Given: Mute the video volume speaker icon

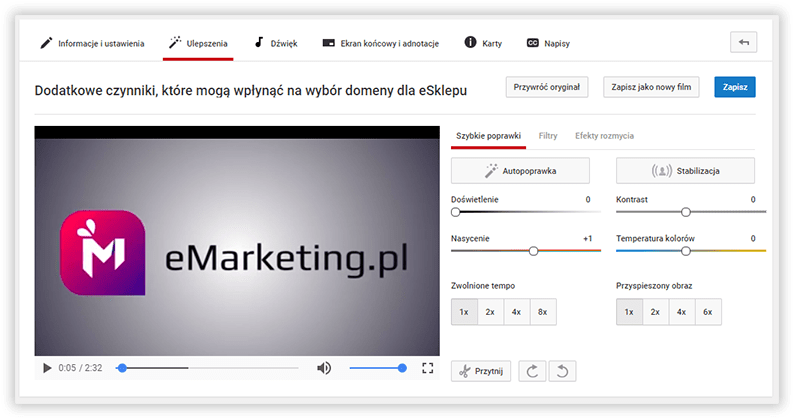Looking at the screenshot, I should [324, 368].
